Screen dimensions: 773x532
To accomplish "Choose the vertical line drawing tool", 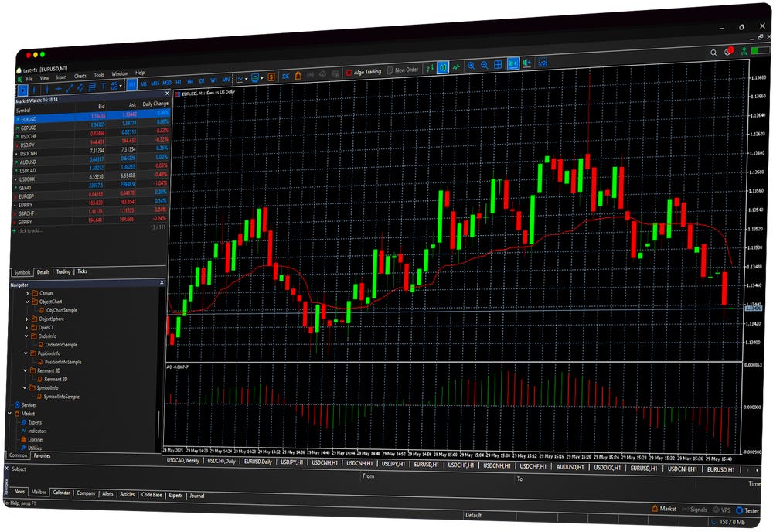I will pyautogui.click(x=47, y=89).
